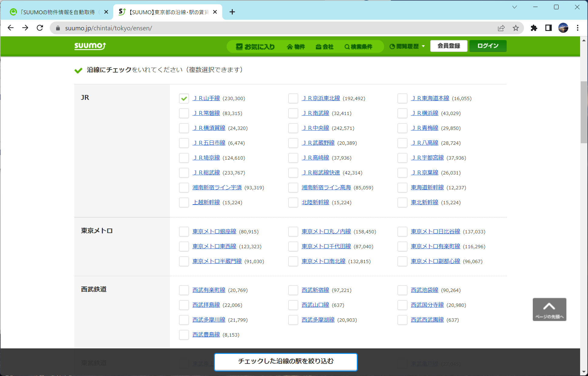Viewport: 588px width, 376px height.
Task: Click the browser back arrow
Action: coord(11,28)
